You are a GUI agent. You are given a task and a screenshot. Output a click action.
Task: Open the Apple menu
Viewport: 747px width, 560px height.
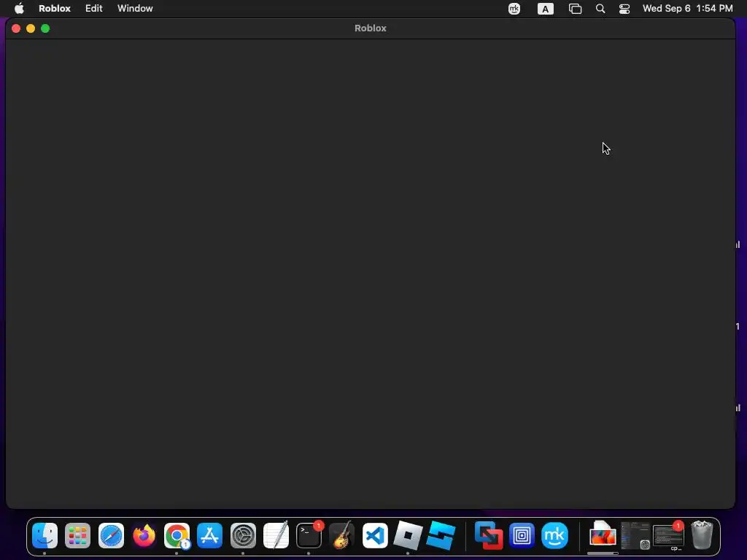click(x=19, y=9)
